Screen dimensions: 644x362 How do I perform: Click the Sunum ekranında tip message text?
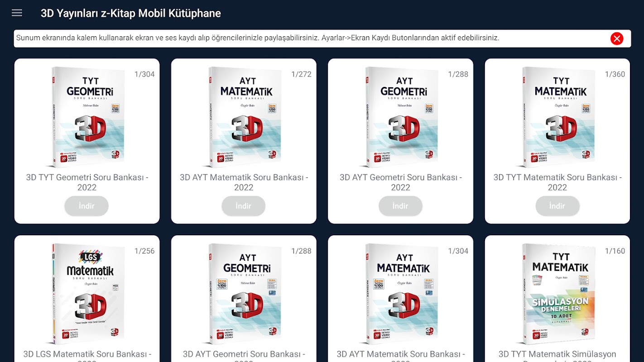pos(258,38)
